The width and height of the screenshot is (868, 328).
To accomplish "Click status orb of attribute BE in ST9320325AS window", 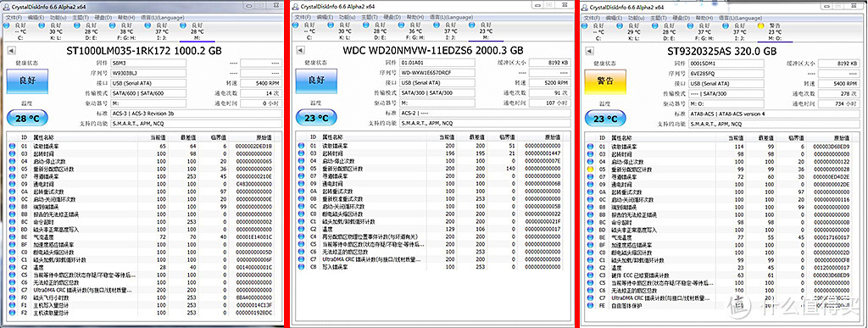I will pos(590,237).
